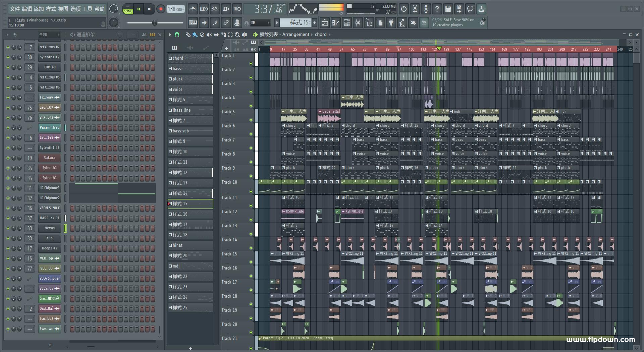Image resolution: width=644 pixels, height=352 pixels.
Task: Switch the PAT/SONG mode toggle
Action: [128, 9]
